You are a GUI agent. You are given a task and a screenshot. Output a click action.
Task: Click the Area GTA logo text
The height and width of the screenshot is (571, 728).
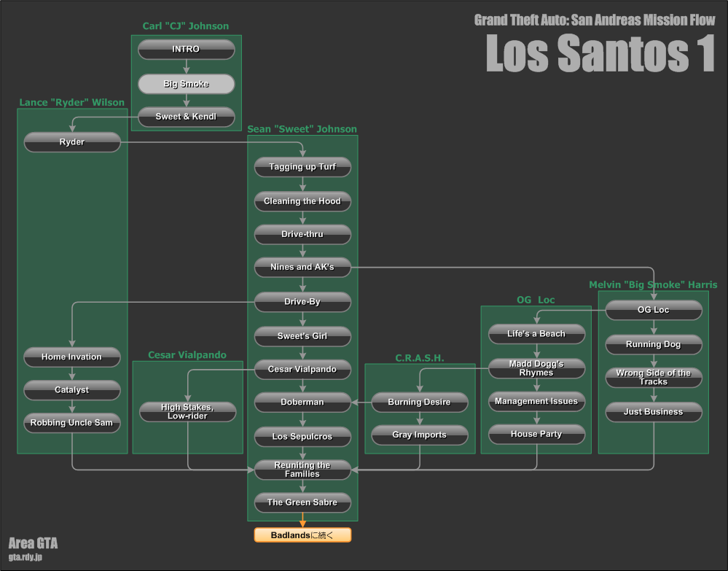tap(33, 543)
